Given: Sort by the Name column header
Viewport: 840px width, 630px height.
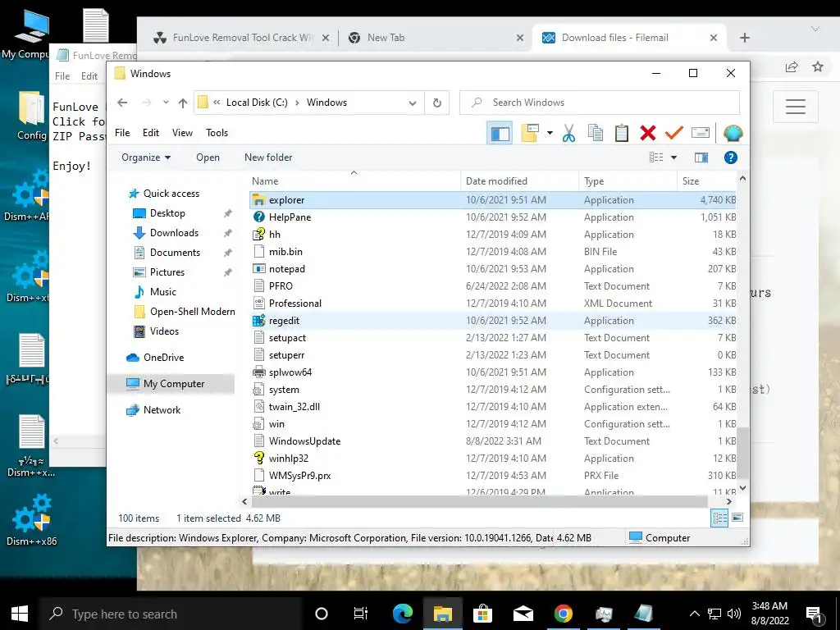Looking at the screenshot, I should pyautogui.click(x=354, y=181).
